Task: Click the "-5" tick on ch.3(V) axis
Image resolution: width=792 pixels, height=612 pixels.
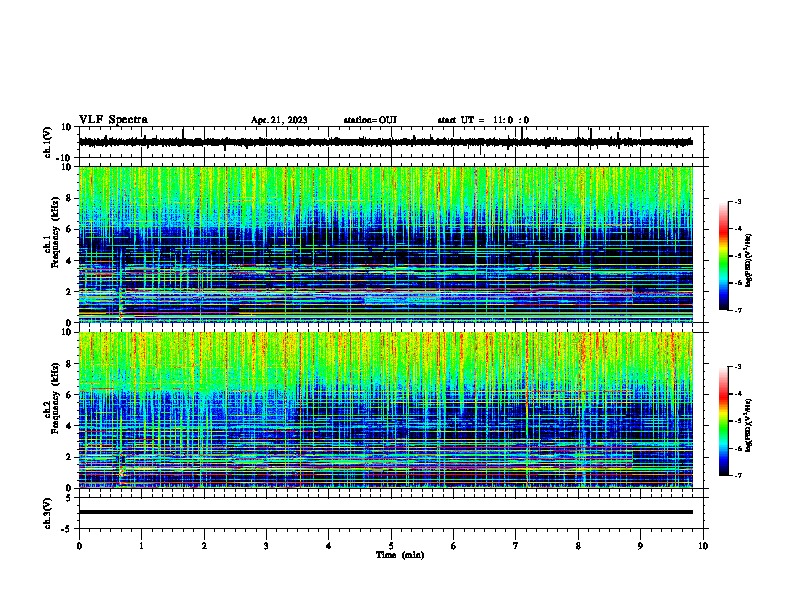Action: (x=67, y=529)
